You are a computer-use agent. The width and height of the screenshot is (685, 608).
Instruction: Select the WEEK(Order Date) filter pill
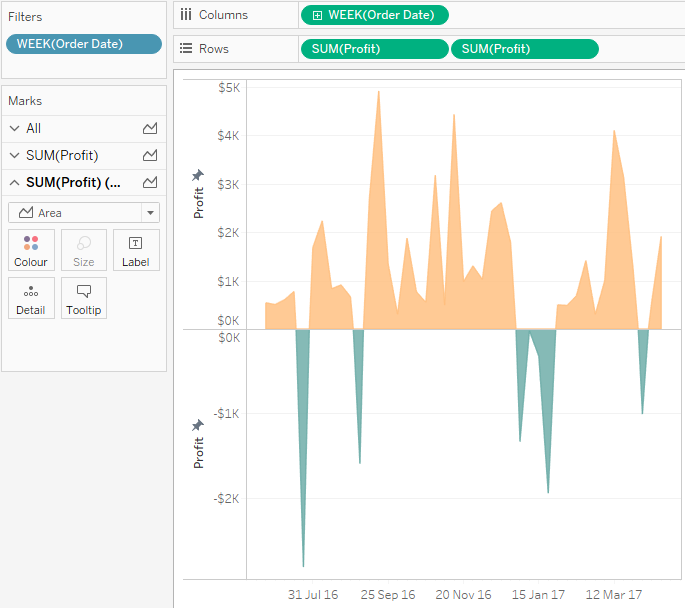(83, 44)
